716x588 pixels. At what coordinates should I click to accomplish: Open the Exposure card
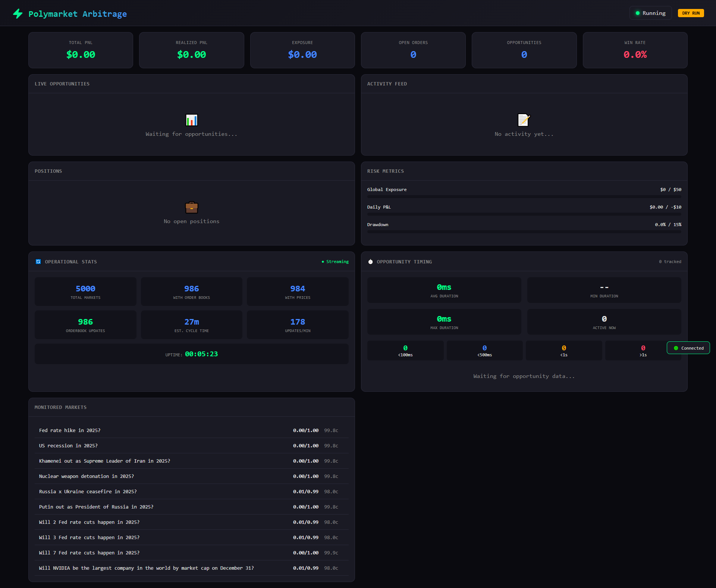pyautogui.click(x=302, y=50)
